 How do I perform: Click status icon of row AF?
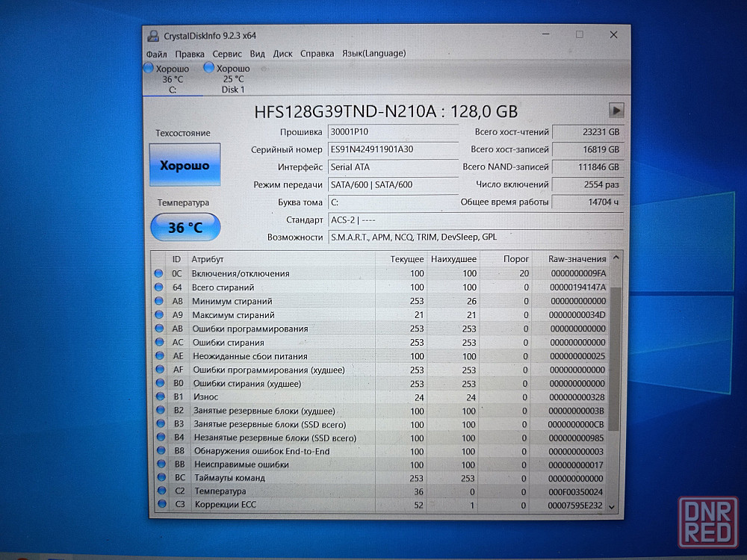160,370
